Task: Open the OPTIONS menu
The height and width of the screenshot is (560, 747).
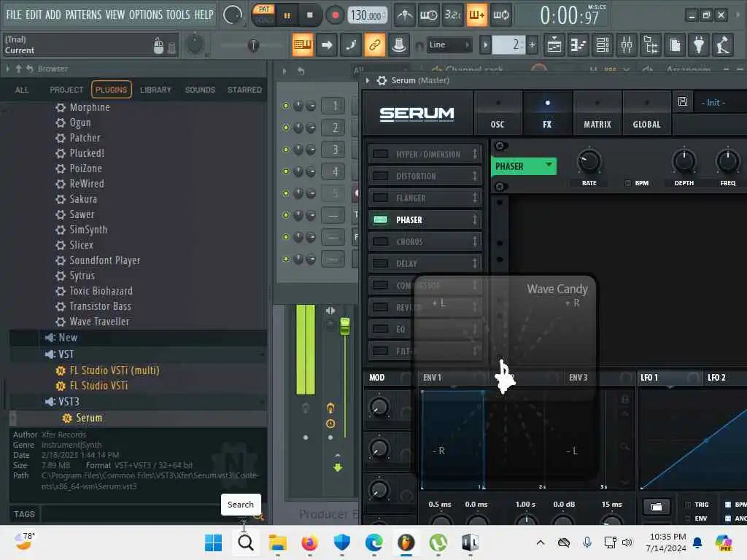Action: point(146,15)
